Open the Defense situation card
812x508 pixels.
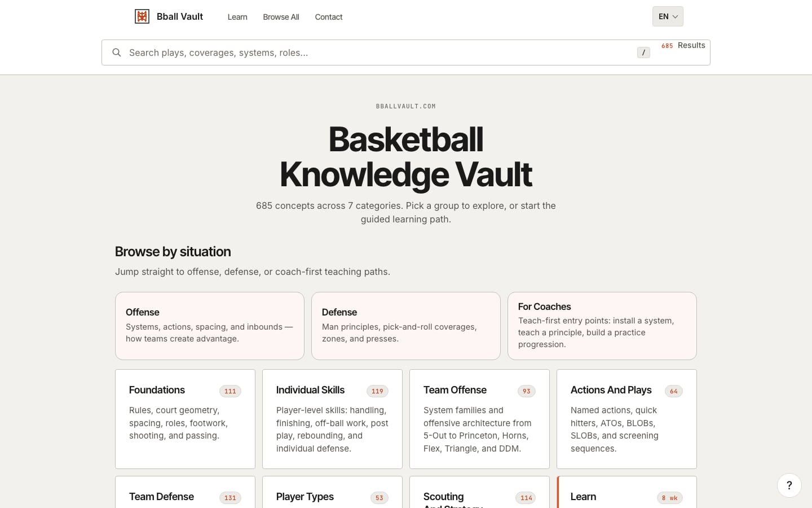pyautogui.click(x=406, y=326)
